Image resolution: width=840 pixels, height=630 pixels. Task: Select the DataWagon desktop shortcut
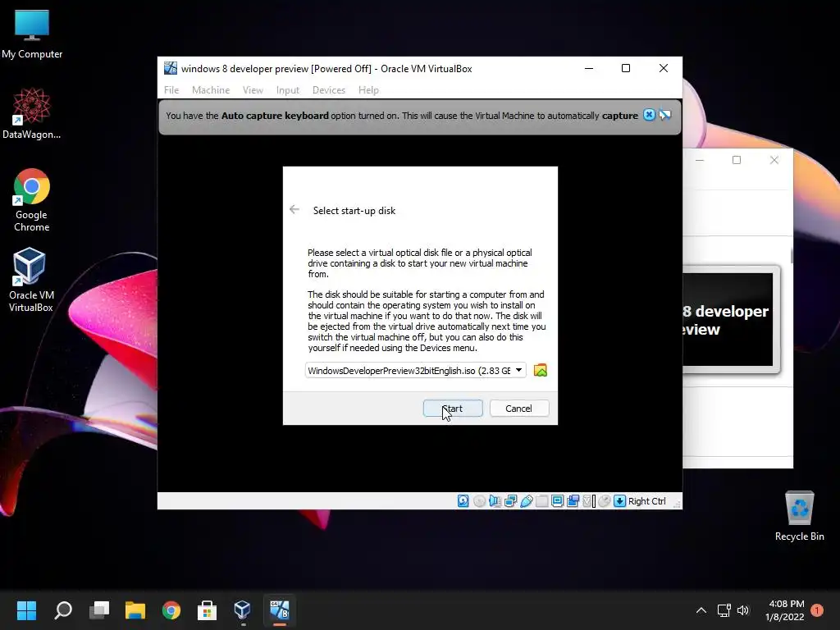(32, 113)
